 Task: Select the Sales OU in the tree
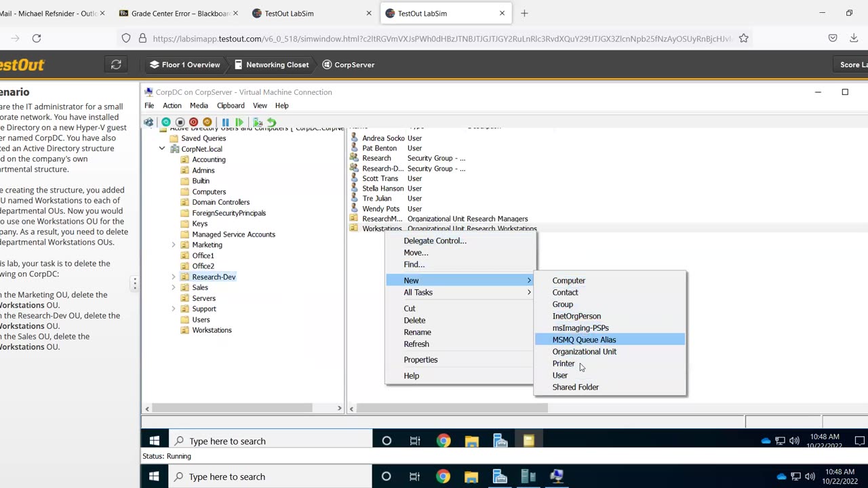[x=200, y=287]
